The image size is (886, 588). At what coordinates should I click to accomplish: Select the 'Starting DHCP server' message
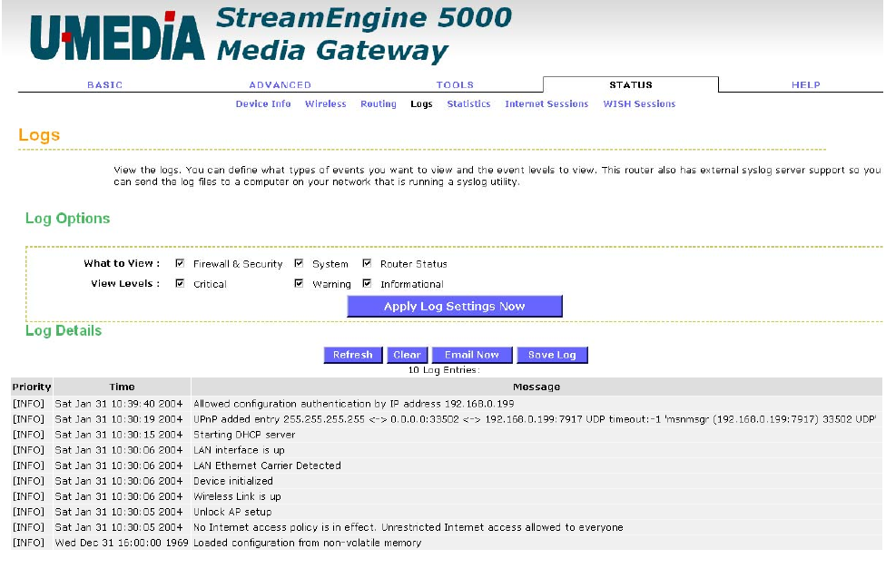point(244,435)
